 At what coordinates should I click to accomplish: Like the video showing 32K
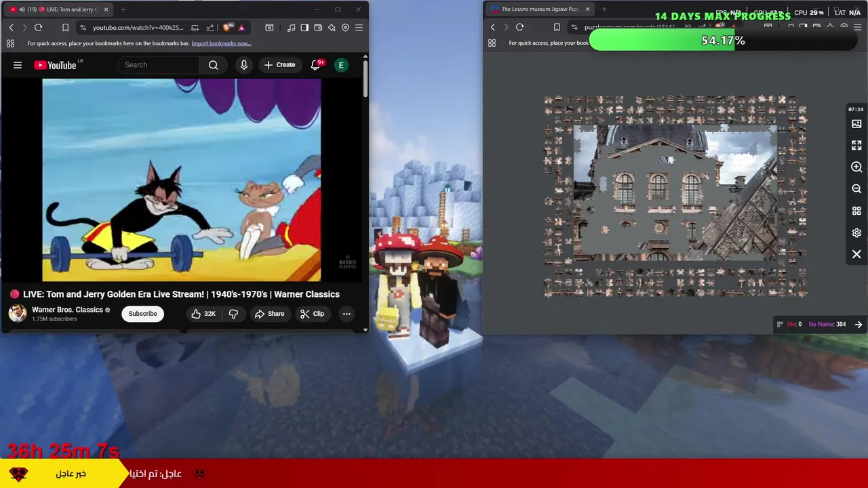point(203,314)
